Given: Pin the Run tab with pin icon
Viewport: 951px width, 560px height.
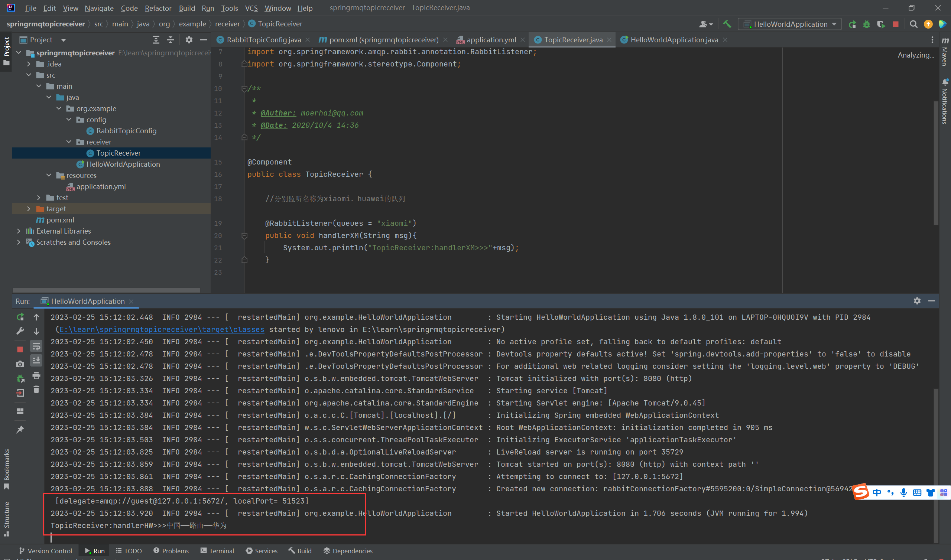Looking at the screenshot, I should click(x=20, y=430).
